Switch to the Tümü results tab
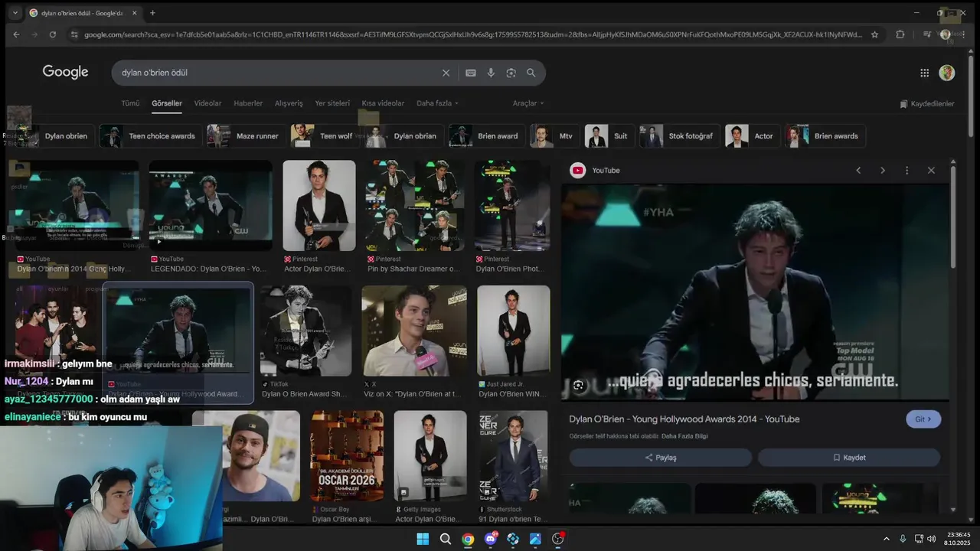980x551 pixels. click(130, 103)
